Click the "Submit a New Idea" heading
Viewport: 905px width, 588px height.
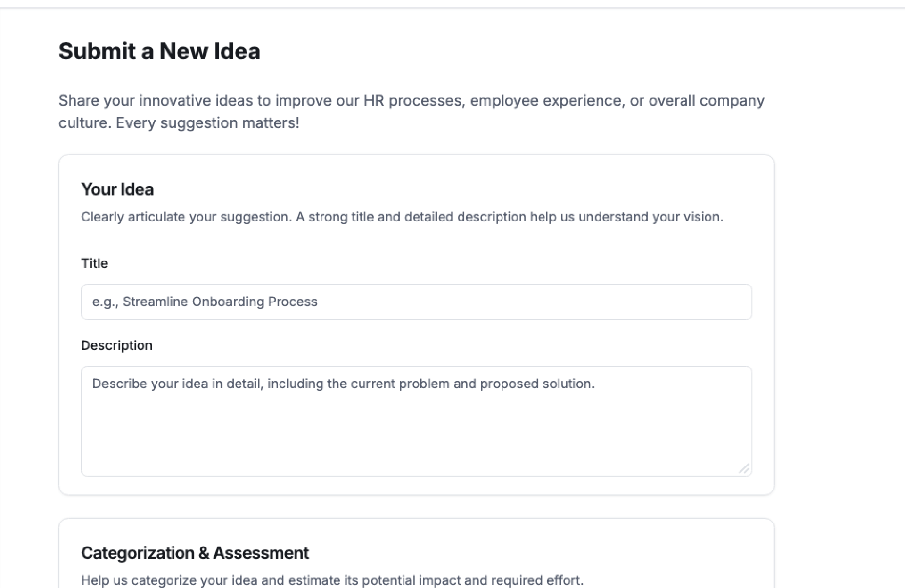[159, 51]
